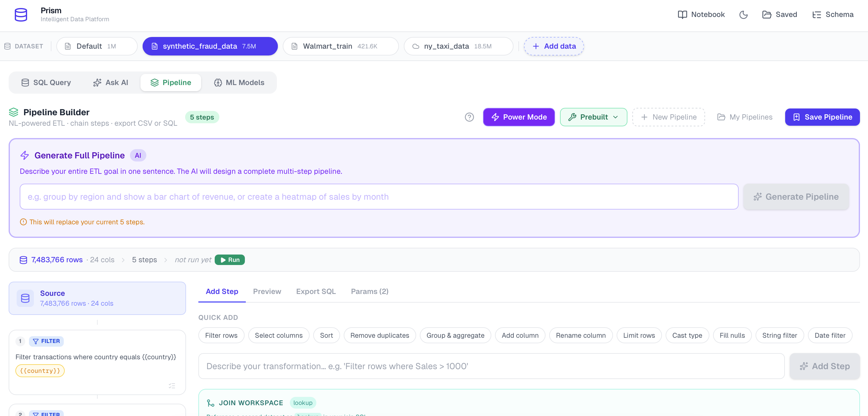Switch to Ask AI tab
The height and width of the screenshot is (416, 868).
pos(111,83)
